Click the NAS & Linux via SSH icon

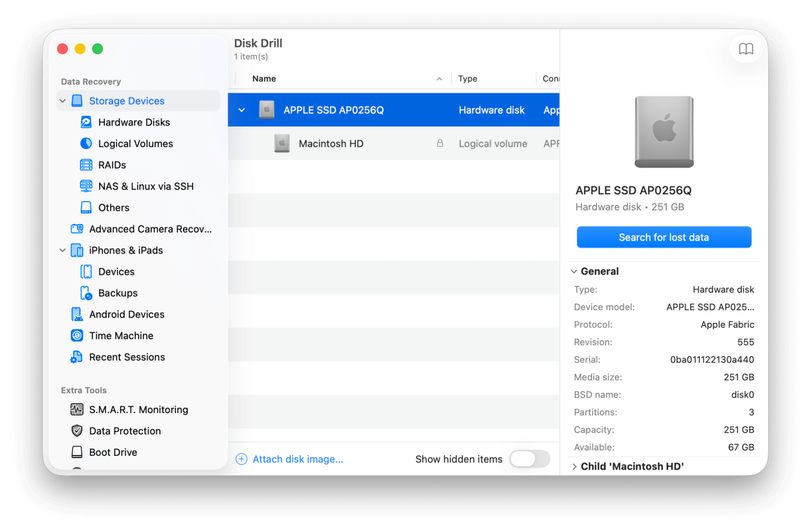pos(86,186)
